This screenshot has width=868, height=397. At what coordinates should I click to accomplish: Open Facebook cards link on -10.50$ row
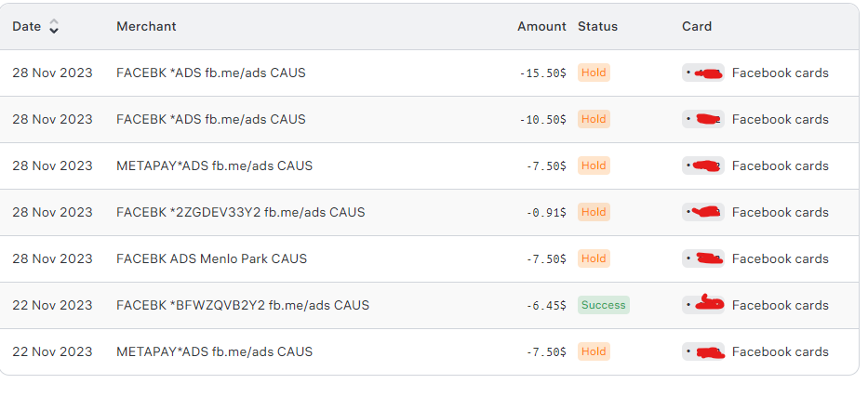[780, 119]
